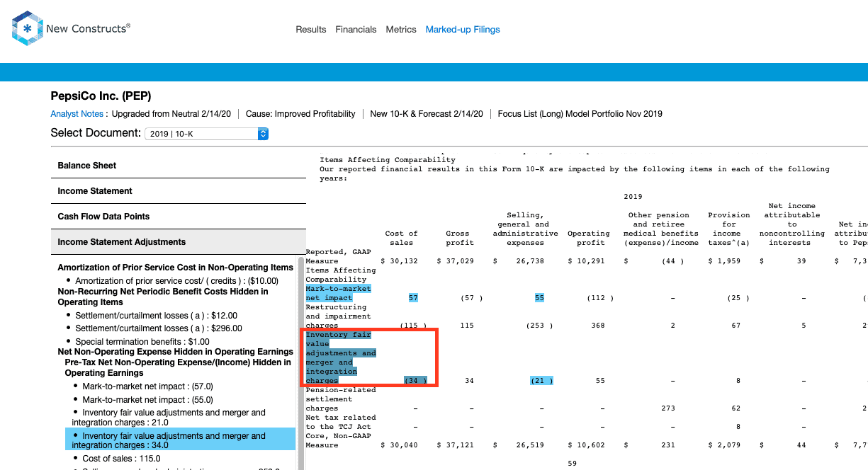Click 'Non-Recurring Net Periodic Benefit Costs' heading
Viewport: 868px width, 470px height.
pos(163,297)
